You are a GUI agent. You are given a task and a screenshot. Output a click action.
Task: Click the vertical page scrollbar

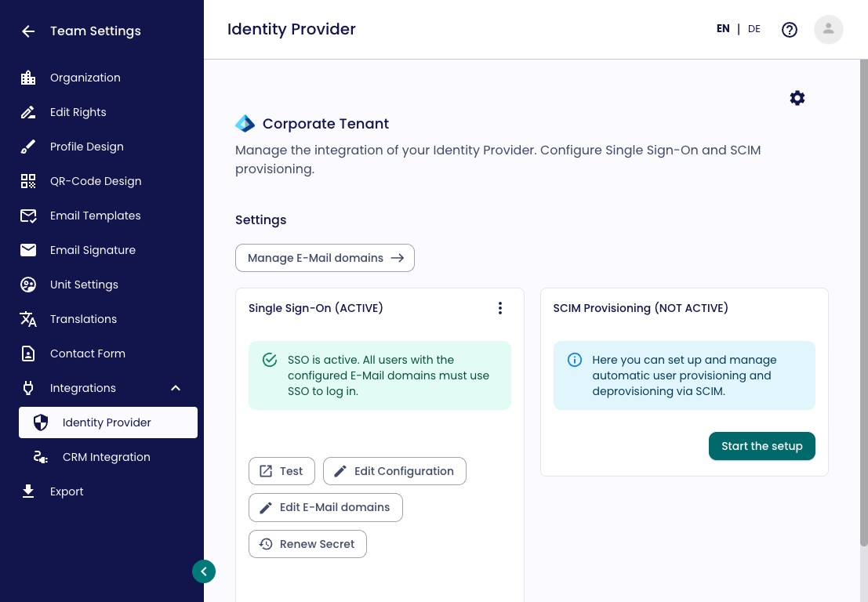[863, 303]
